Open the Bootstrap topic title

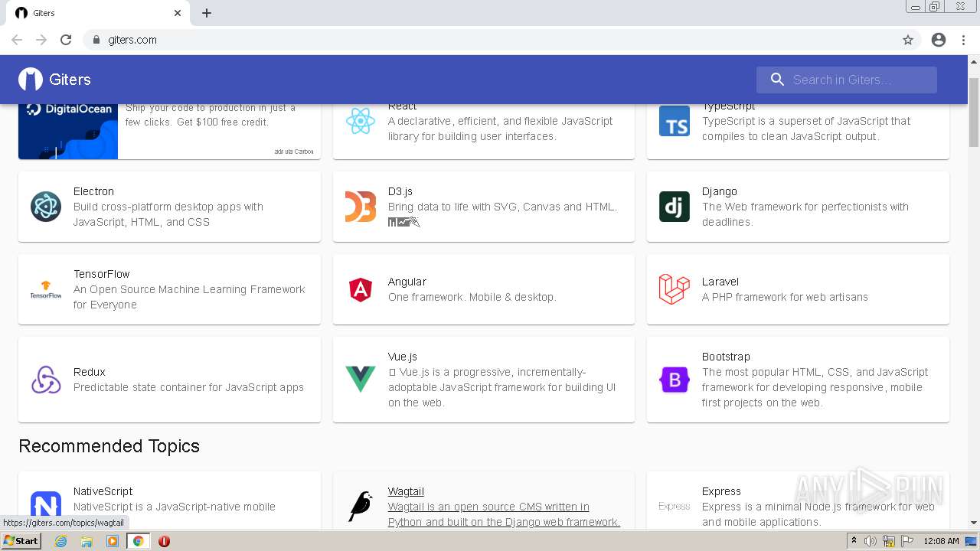point(726,357)
